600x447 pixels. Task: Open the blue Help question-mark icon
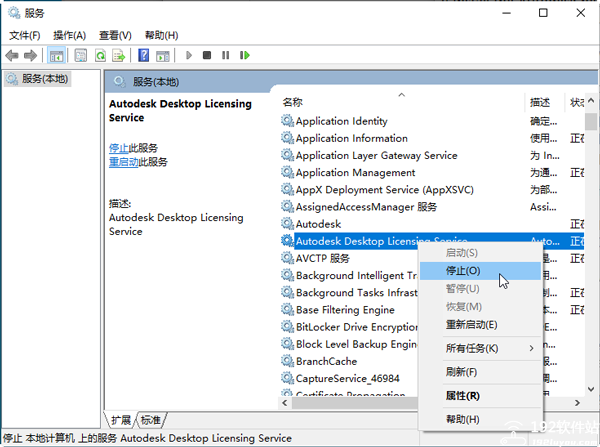tap(143, 56)
